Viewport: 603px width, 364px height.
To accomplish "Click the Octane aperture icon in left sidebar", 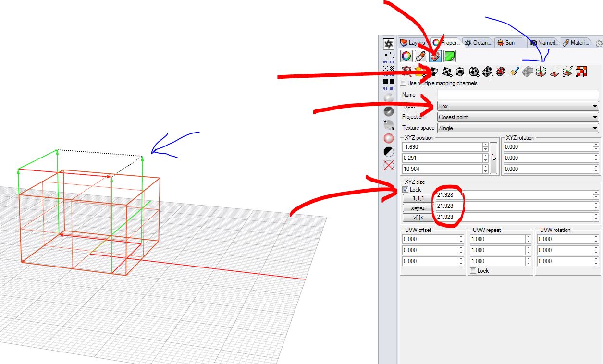I will point(389,44).
